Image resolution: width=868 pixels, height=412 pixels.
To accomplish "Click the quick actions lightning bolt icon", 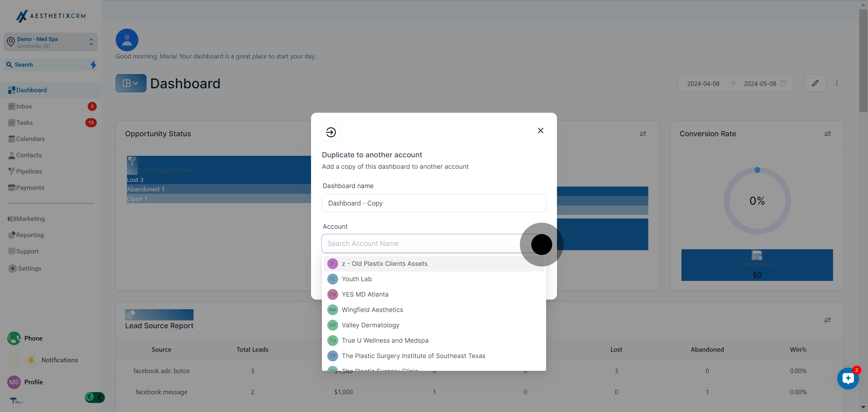I will pos(93,65).
